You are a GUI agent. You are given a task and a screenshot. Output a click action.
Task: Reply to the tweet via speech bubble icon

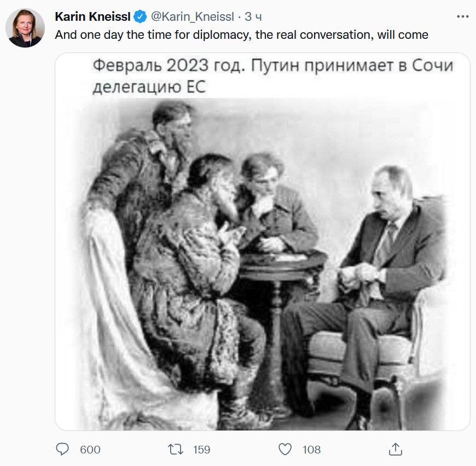click(x=63, y=449)
